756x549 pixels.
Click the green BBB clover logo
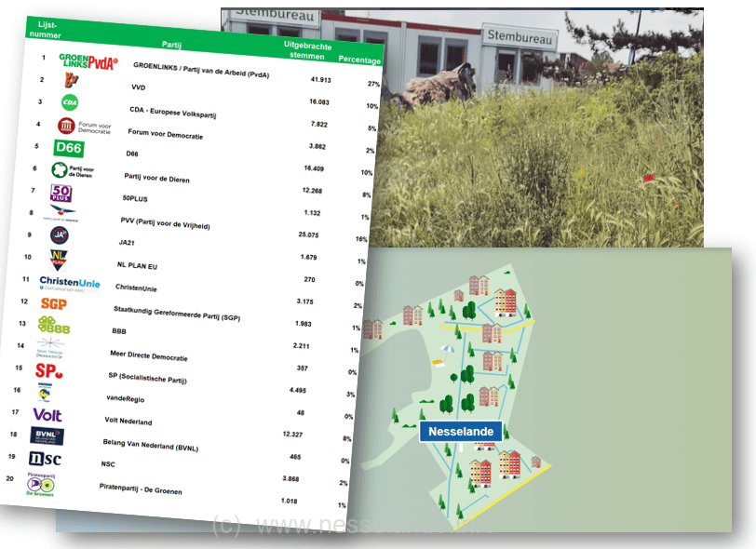point(53,325)
